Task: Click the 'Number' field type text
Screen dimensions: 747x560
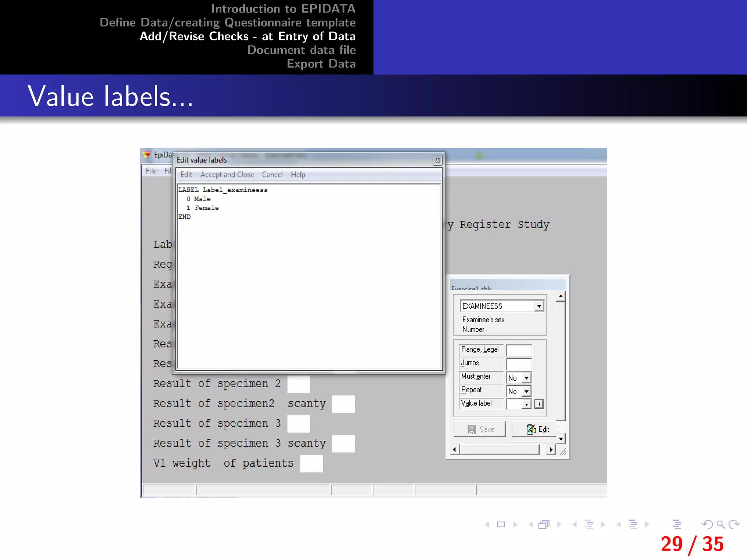Action: 473,330
